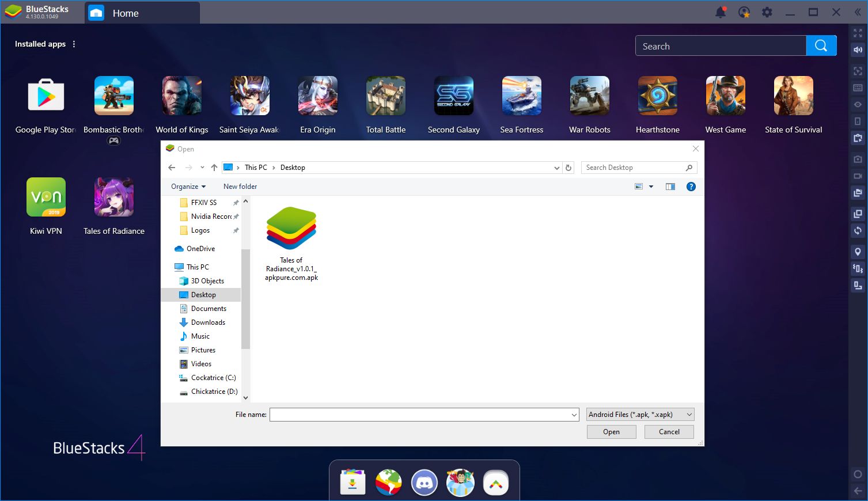Open West Game app icon
Screen dimensions: 868x501
(x=726, y=96)
